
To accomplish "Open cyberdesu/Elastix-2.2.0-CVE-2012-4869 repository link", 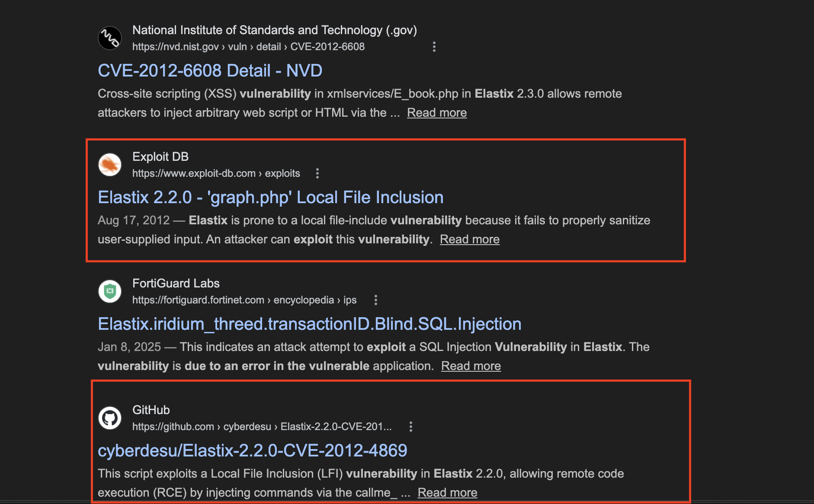I will tap(252, 450).
